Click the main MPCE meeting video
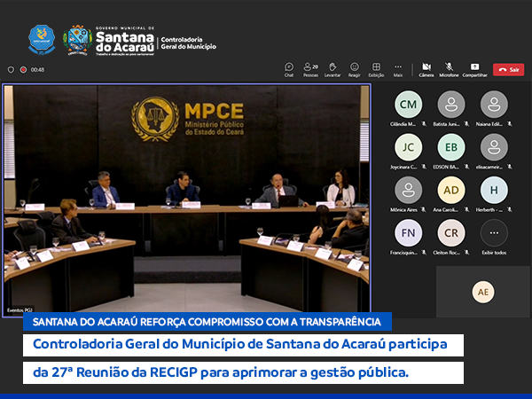 [x=187, y=199]
